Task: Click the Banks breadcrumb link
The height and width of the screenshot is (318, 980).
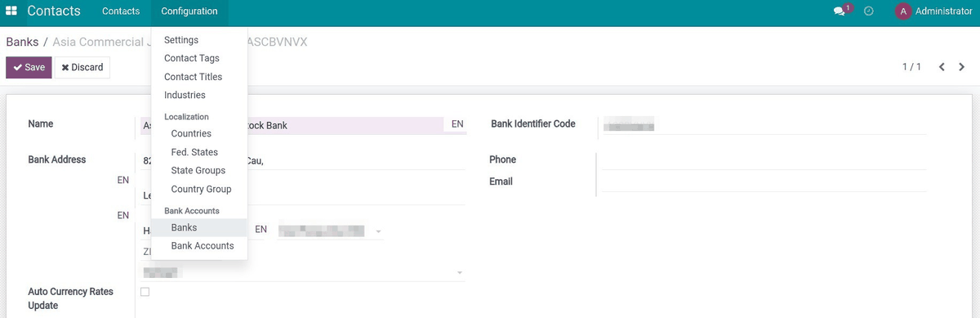Action: (22, 42)
